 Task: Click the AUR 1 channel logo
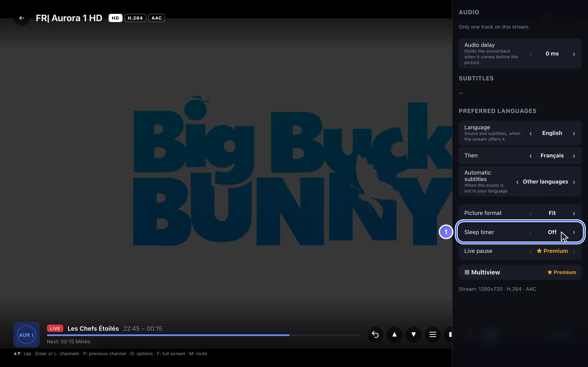pos(27,335)
